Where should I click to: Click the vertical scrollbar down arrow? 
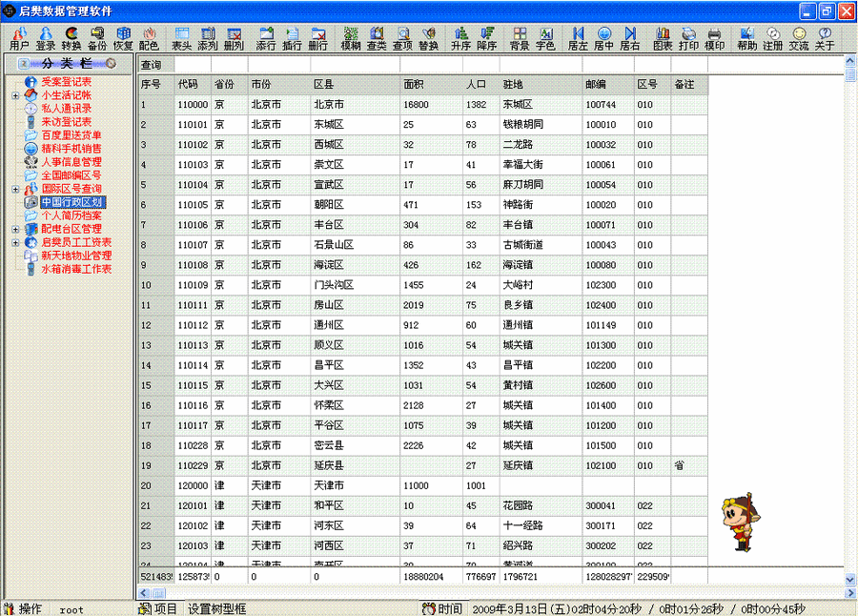(x=849, y=579)
